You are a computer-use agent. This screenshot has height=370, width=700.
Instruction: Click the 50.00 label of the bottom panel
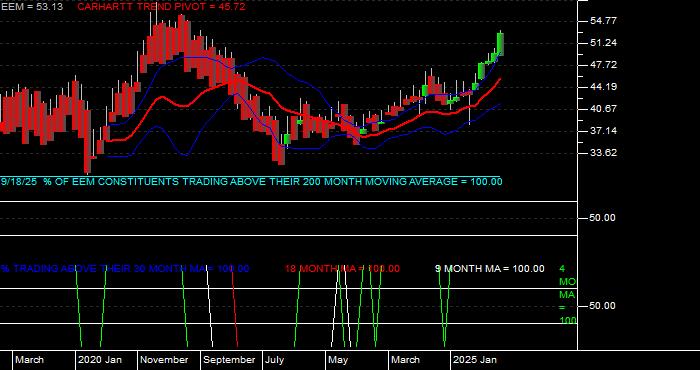pyautogui.click(x=603, y=306)
